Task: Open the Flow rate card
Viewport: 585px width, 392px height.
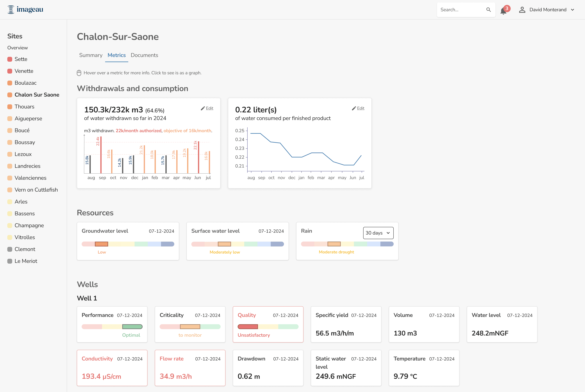Action: pos(190,368)
